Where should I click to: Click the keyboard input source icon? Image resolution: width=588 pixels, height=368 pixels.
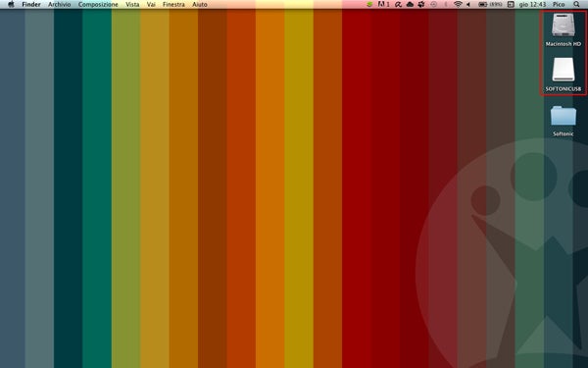511,5
